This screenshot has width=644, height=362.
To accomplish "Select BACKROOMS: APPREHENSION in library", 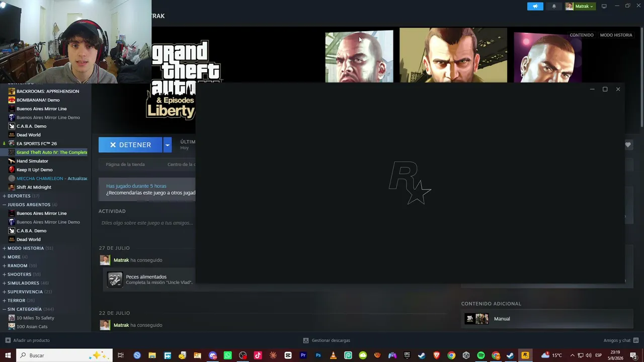I will pos(48,92).
